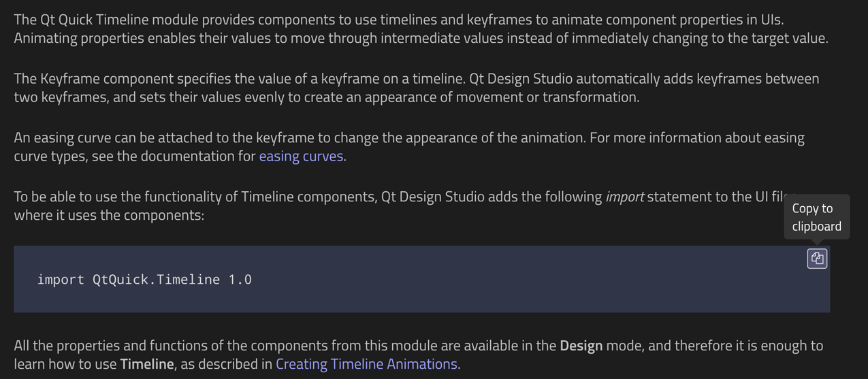Viewport: 868px width, 379px height.
Task: Click the sentence about attaching an easing curve
Action: click(x=299, y=137)
